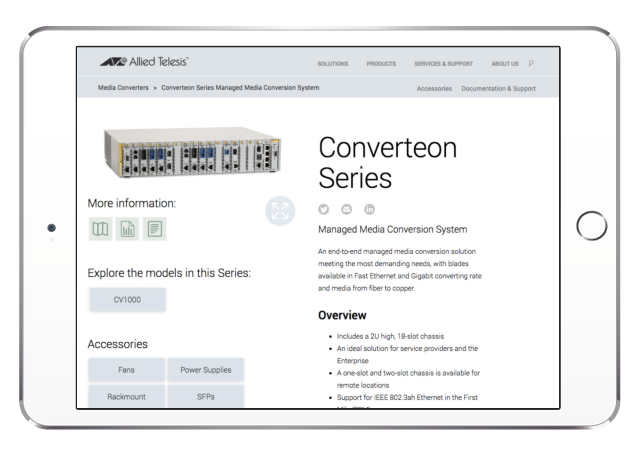Open the Services & Support menu

(x=441, y=64)
